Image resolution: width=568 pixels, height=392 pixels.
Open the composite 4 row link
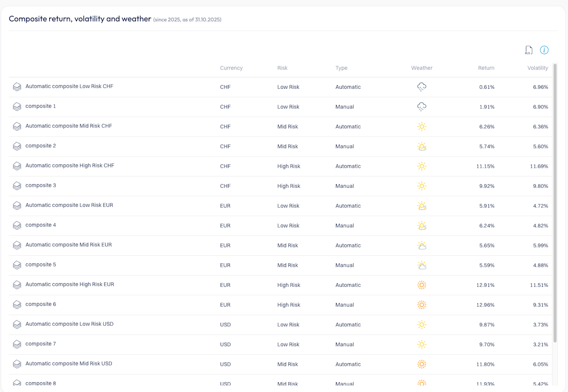41,225
